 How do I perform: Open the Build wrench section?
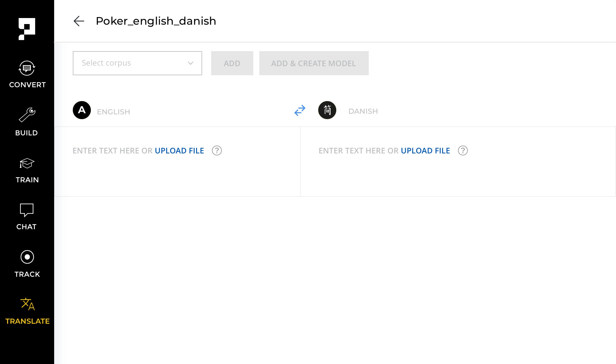pyautogui.click(x=27, y=122)
